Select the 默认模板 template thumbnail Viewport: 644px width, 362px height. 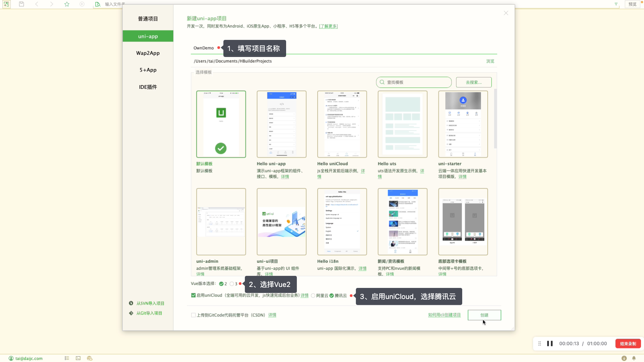coord(221,124)
